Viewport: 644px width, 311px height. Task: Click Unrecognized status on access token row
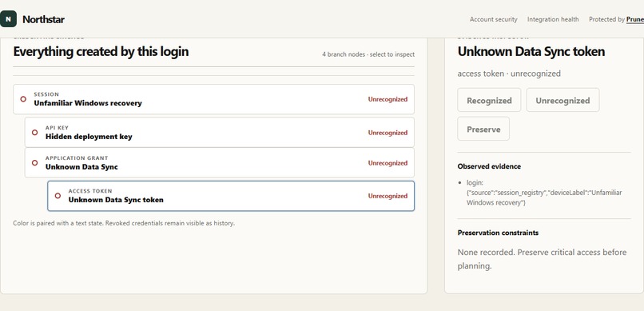pyautogui.click(x=388, y=196)
